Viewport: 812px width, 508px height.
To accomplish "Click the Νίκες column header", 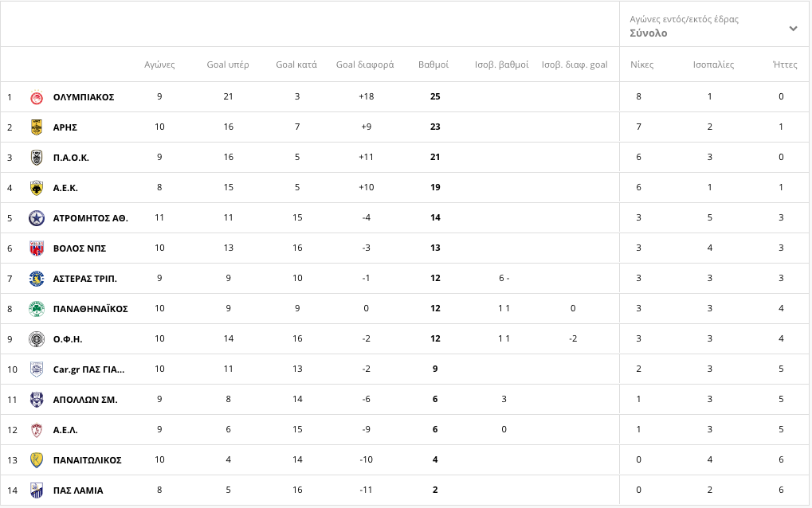I will pos(641,65).
